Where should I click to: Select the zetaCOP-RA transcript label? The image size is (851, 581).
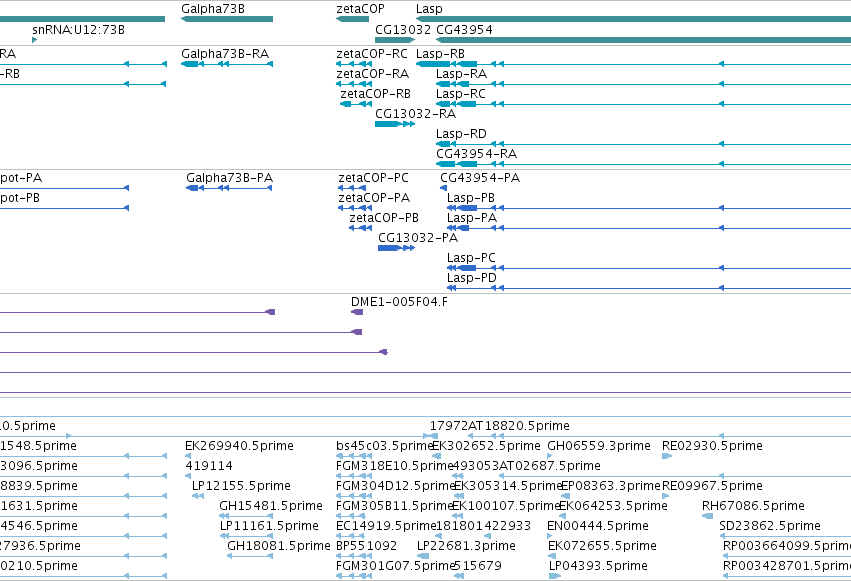click(372, 74)
